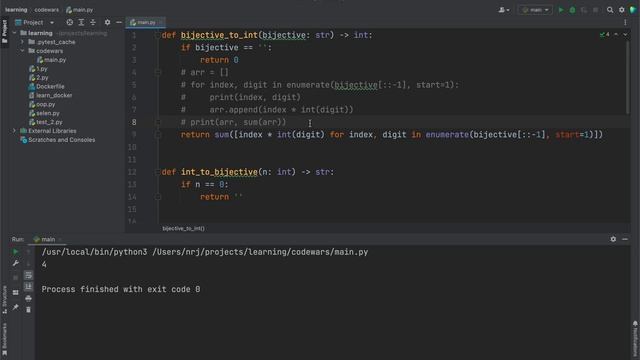
Task: Click codewars breadcrumb in navigation bar
Action: [x=47, y=10]
